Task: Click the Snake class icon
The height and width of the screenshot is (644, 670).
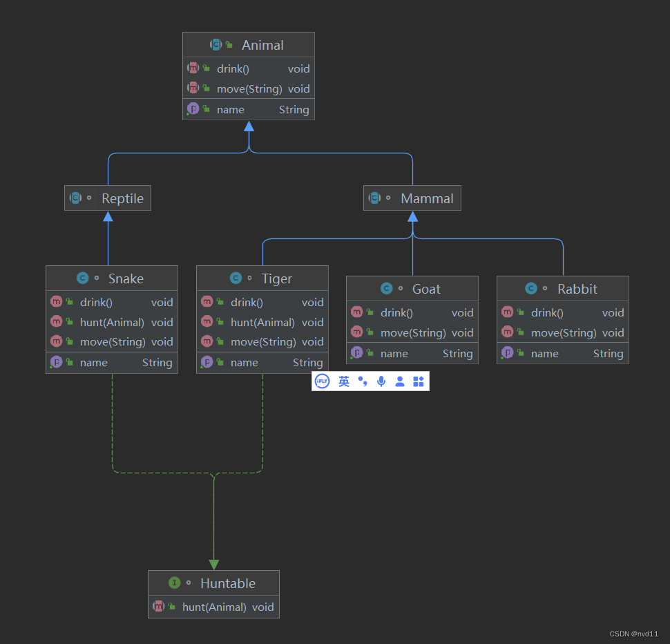Action: [x=82, y=278]
